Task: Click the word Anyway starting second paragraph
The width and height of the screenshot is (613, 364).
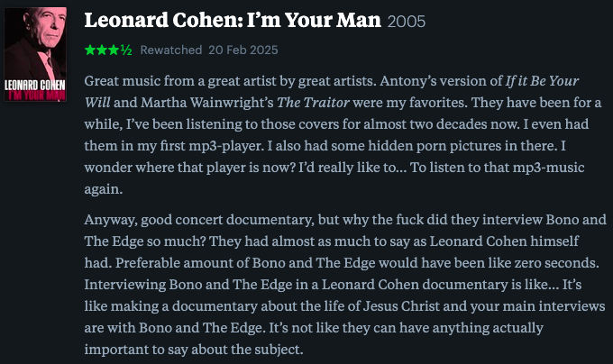Action: point(111,220)
